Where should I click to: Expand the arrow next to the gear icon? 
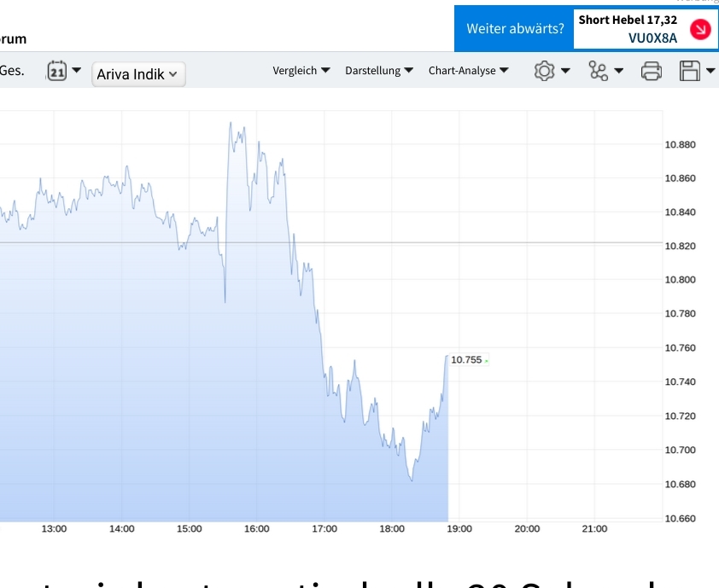point(563,72)
